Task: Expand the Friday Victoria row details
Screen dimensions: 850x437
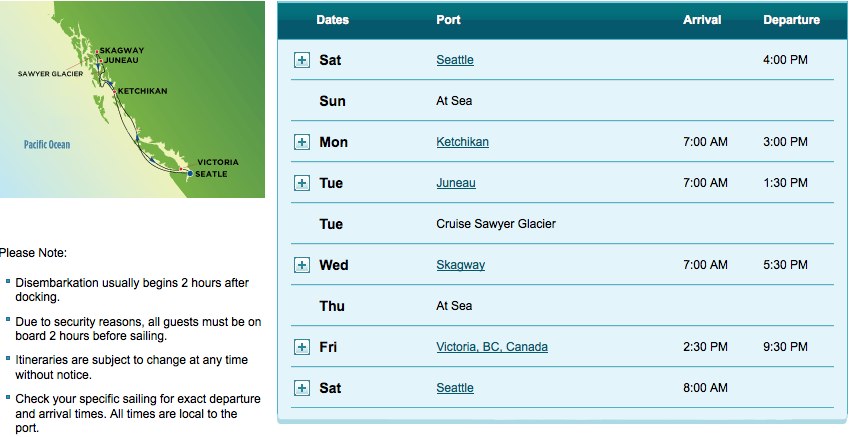Action: (x=302, y=347)
